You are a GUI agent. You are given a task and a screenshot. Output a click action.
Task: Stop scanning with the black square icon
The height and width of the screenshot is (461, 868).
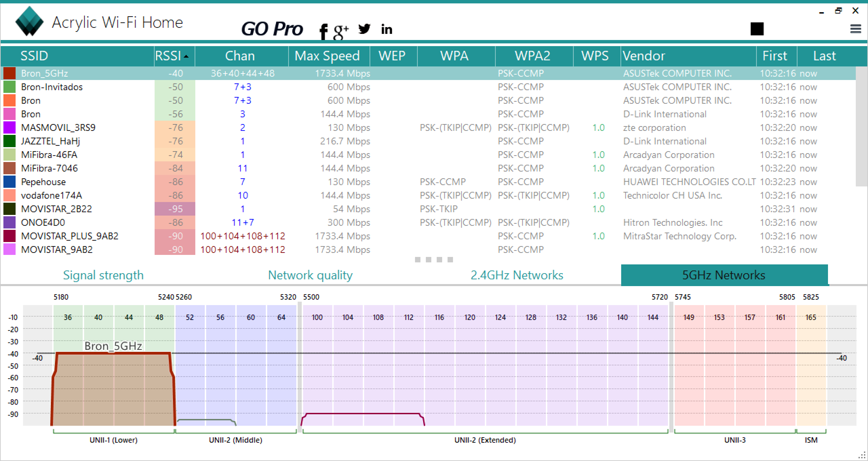click(x=757, y=28)
